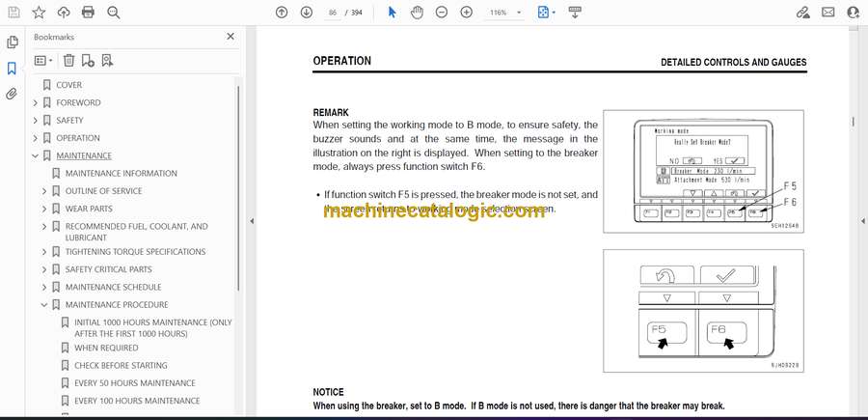Go to next page arrow
The width and height of the screenshot is (868, 420).
pos(306,13)
